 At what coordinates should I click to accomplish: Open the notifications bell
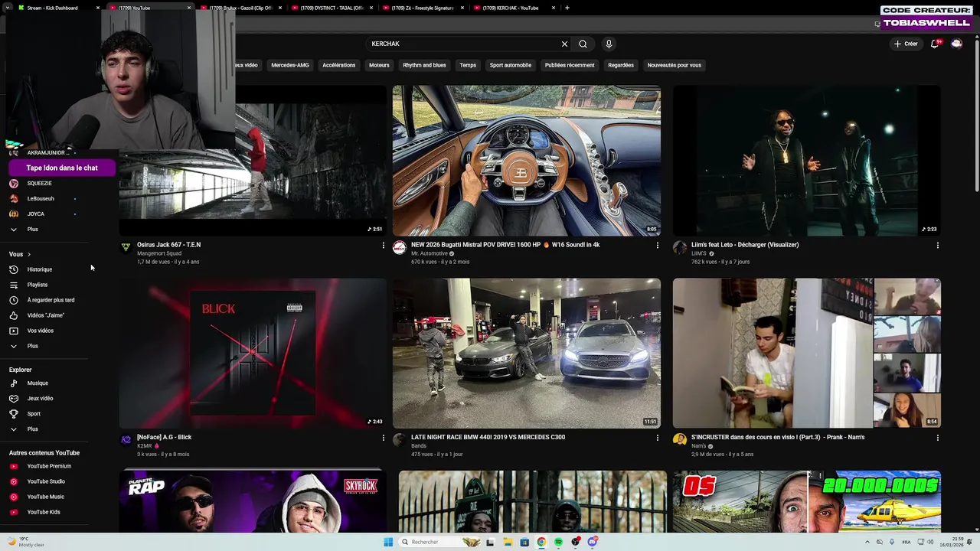point(934,44)
